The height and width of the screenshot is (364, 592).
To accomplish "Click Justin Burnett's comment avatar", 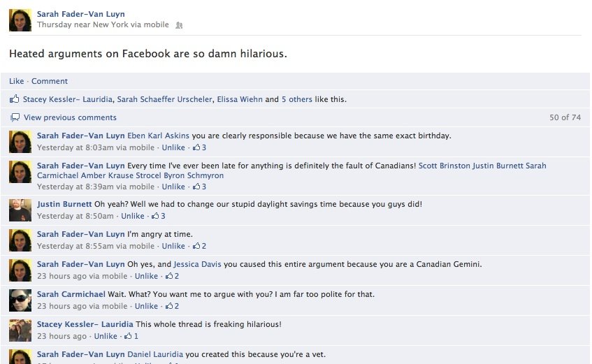I will point(20,210).
